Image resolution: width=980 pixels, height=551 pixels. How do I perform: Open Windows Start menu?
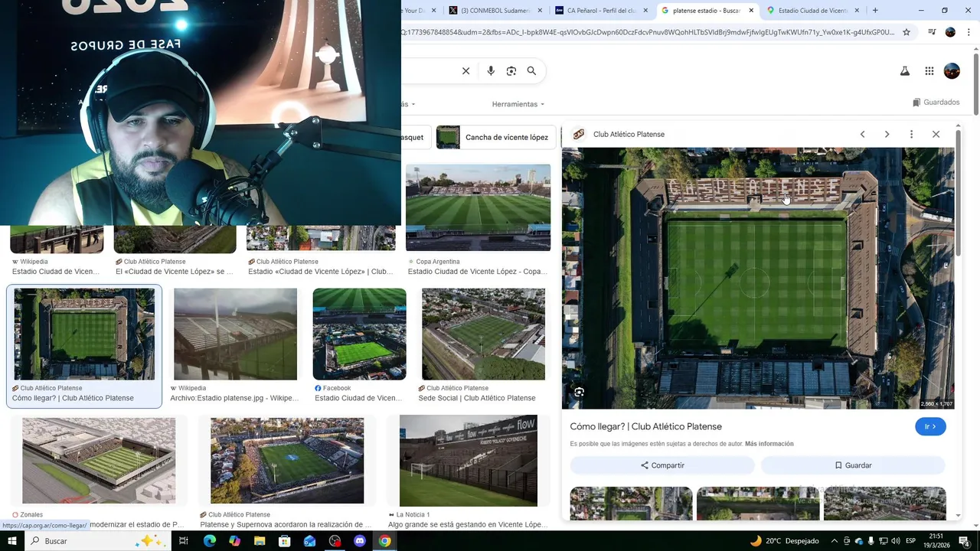pos(12,541)
